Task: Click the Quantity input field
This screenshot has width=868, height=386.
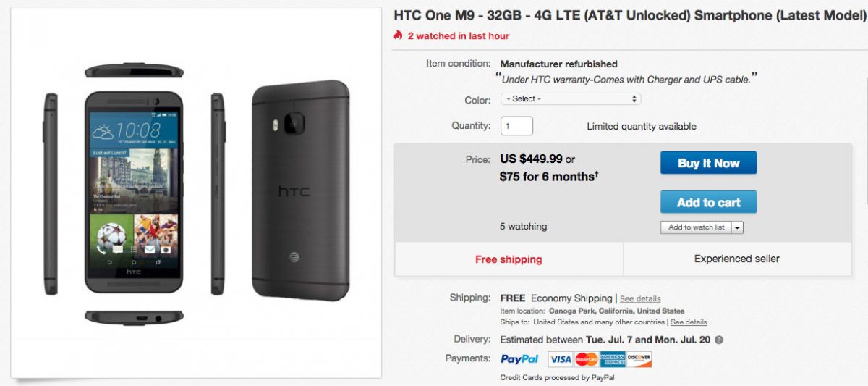Action: click(516, 126)
